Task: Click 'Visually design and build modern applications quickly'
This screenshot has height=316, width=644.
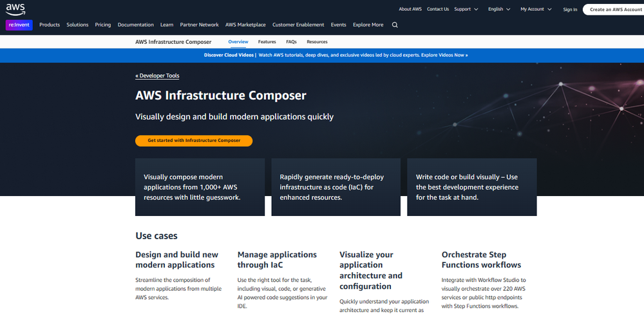Action: 234,117
